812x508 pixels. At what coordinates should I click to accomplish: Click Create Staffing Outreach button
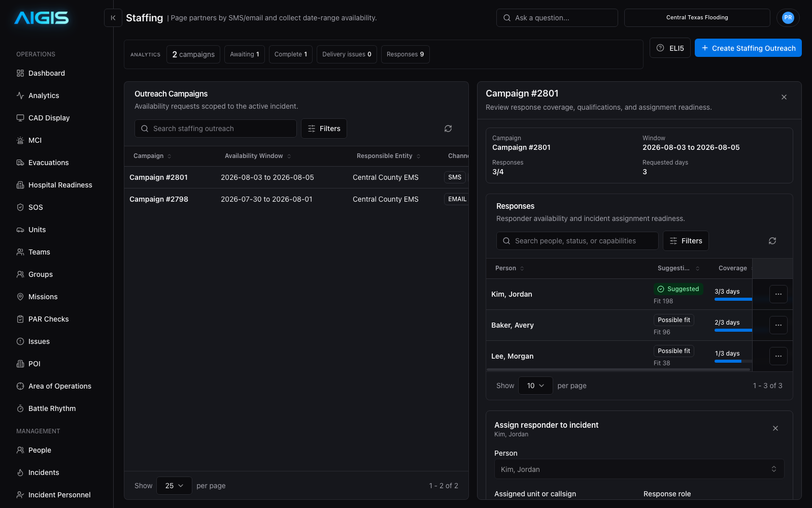748,48
